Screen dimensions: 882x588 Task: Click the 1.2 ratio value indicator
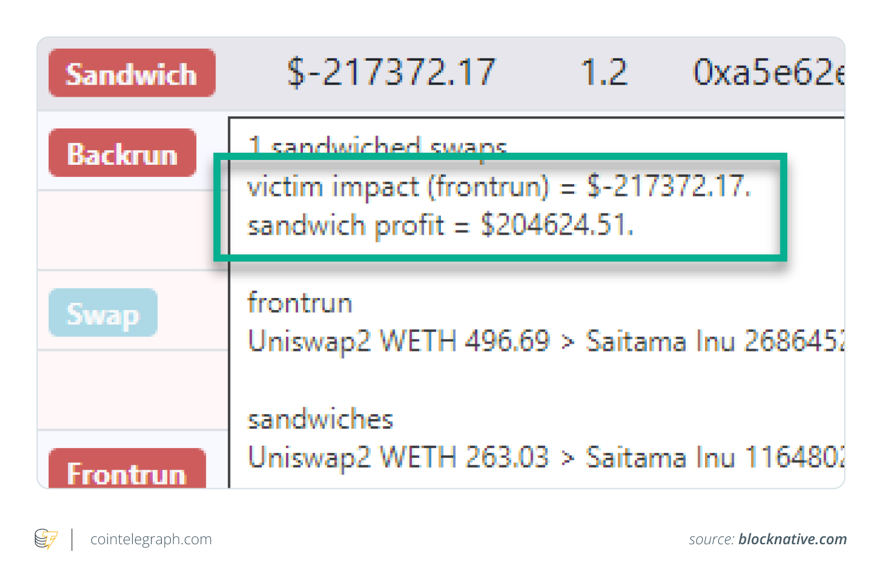point(605,72)
